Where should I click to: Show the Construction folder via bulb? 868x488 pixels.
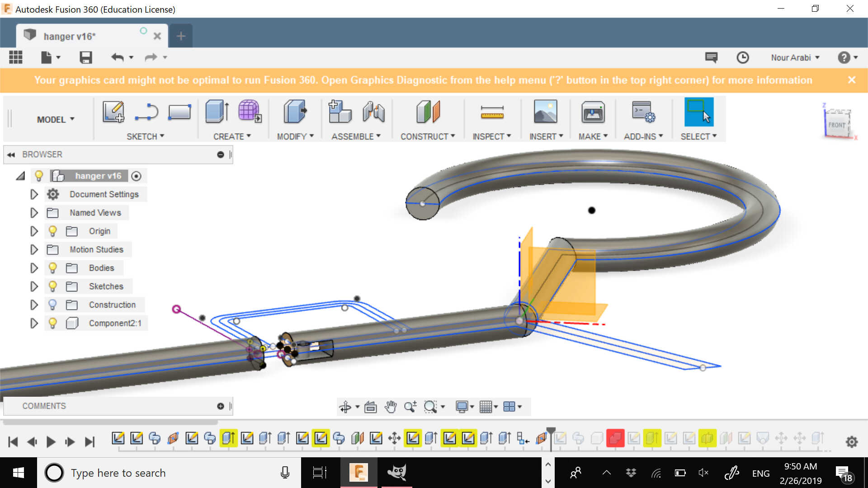click(x=53, y=305)
